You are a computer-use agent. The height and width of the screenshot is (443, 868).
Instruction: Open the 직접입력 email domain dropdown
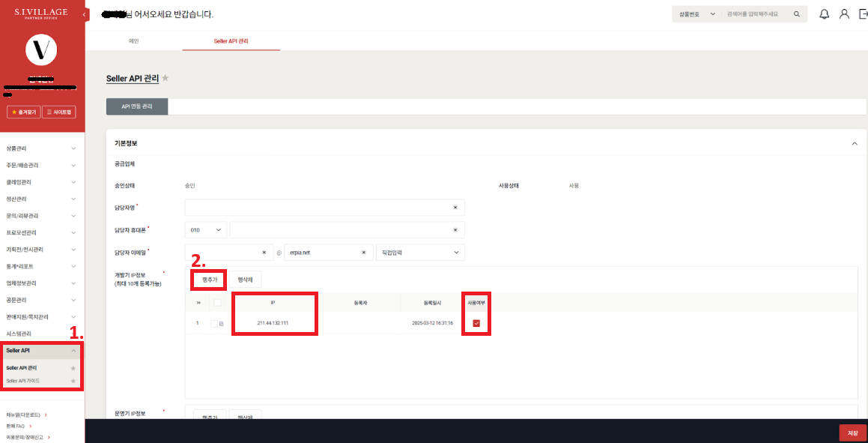click(x=419, y=253)
